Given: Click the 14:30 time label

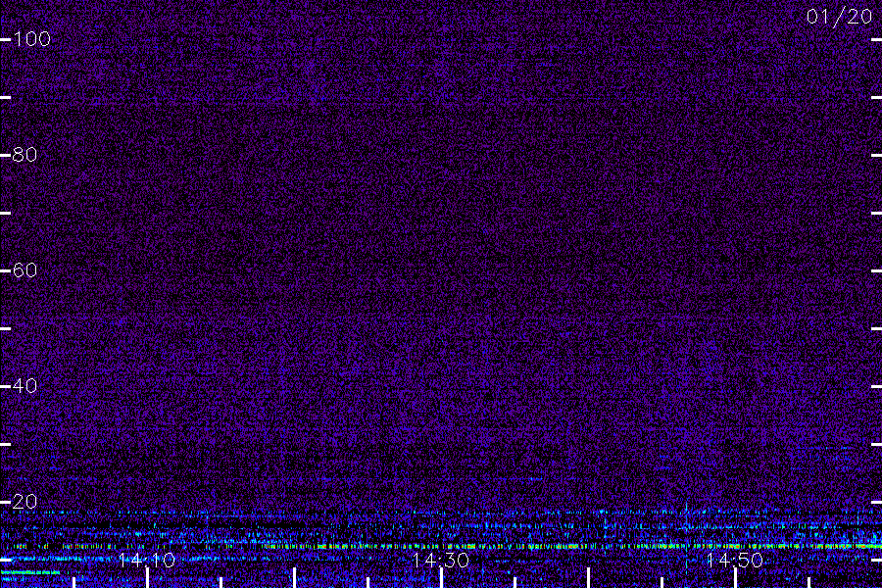Looking at the screenshot, I should [441, 560].
